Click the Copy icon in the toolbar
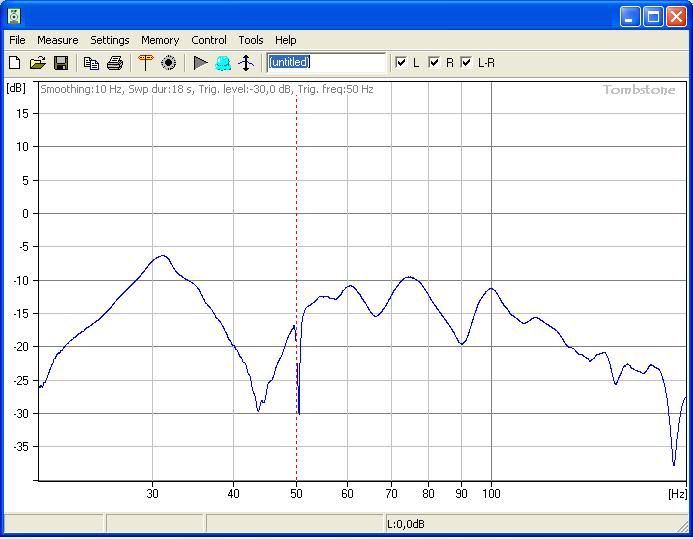Viewport: 693px width, 539px height. click(x=91, y=63)
